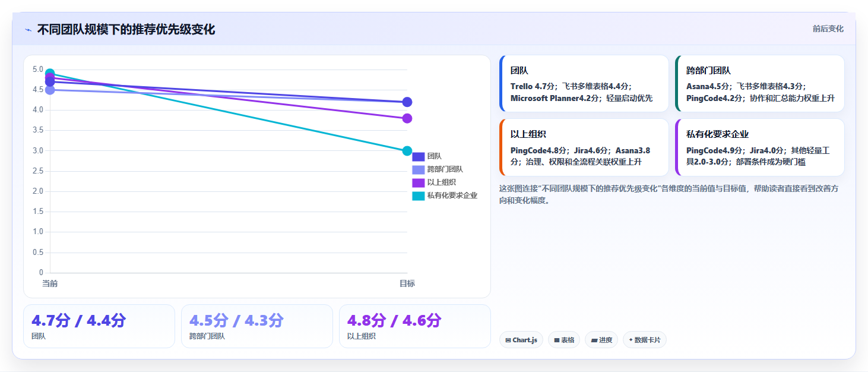Click the chart icon beside the header title
This screenshot has height=372, width=868.
pos(28,30)
